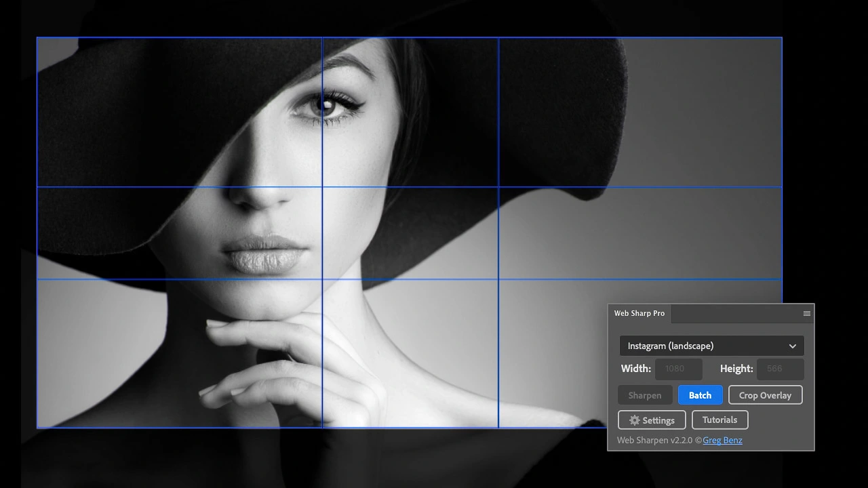Click the Height input field
The width and height of the screenshot is (868, 488).
(780, 369)
